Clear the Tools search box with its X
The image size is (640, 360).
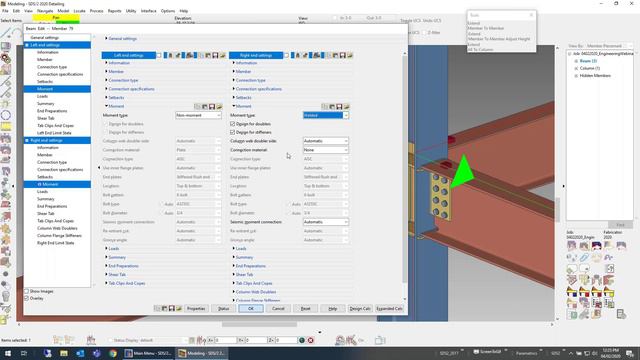[x=531, y=15]
